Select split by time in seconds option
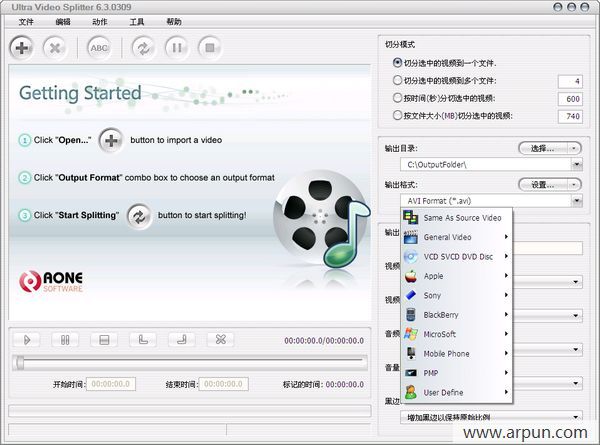This screenshot has height=445, width=600. click(398, 98)
